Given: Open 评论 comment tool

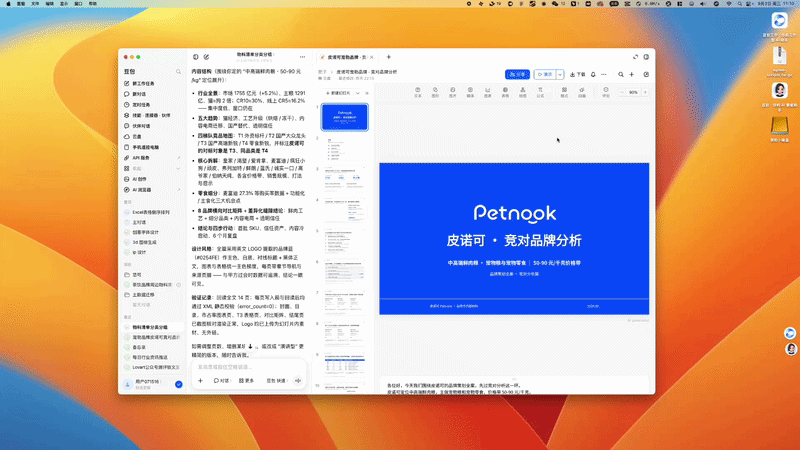Looking at the screenshot, I should point(606,92).
